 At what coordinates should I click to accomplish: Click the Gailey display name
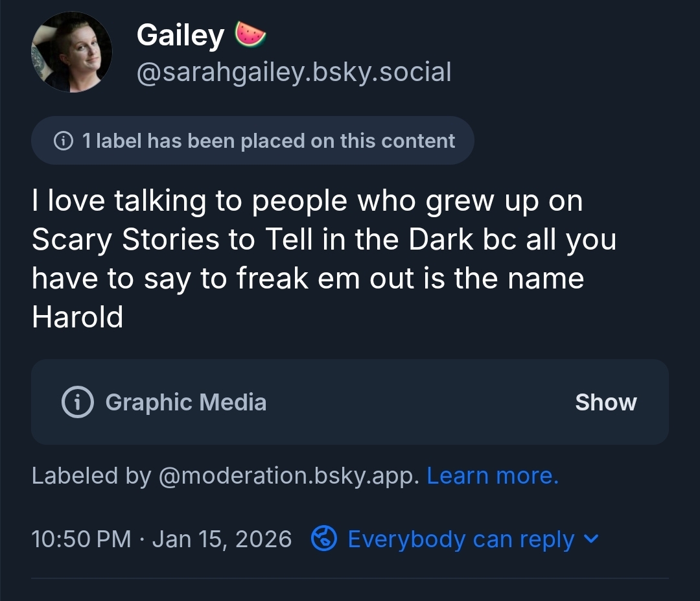(180, 35)
